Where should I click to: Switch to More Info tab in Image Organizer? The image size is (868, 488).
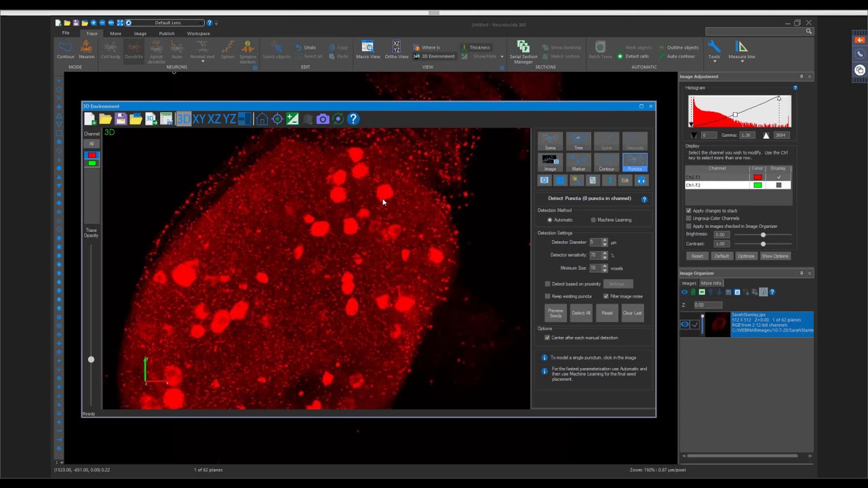[711, 283]
